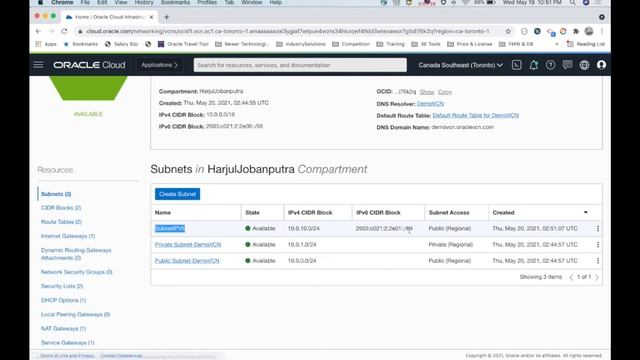
Task: Click the 10.0.10.0/24 IPv4 CIDR cell
Action: 303,229
